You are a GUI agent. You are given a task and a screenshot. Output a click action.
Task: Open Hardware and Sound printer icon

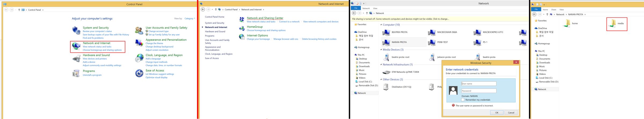point(76,58)
